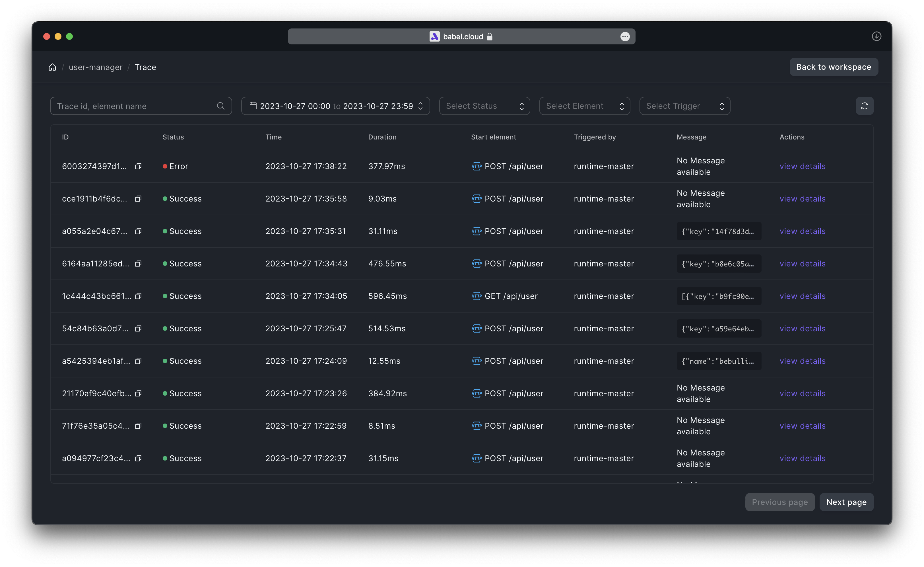This screenshot has width=924, height=567.
Task: Copy trace ID 6164aa11285ed
Action: tap(138, 264)
